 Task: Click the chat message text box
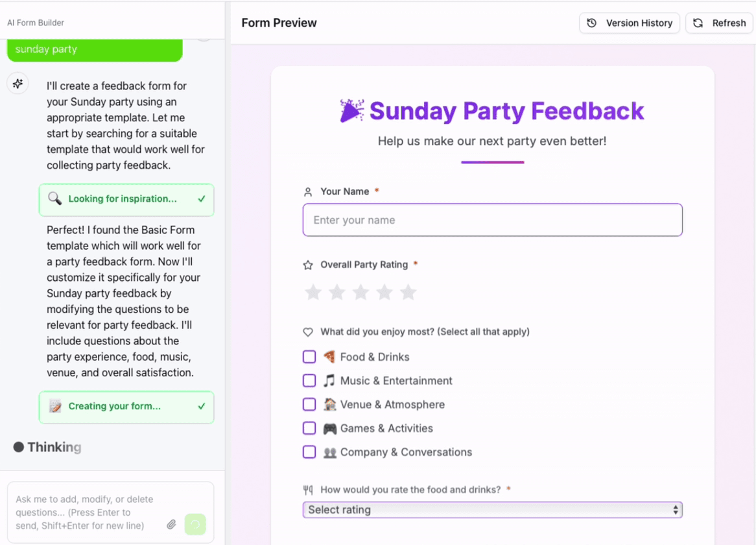[88, 512]
